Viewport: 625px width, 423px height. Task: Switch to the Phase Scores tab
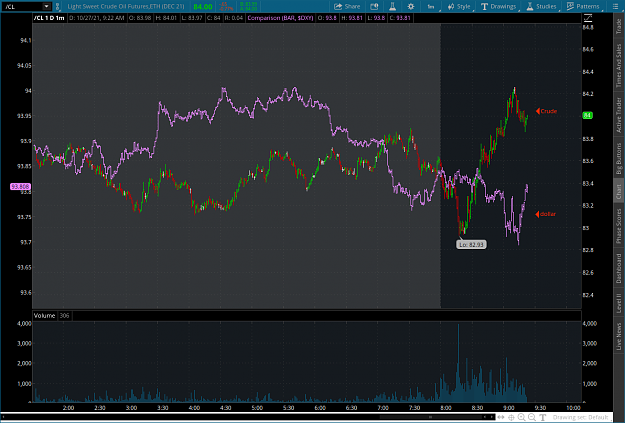619,226
